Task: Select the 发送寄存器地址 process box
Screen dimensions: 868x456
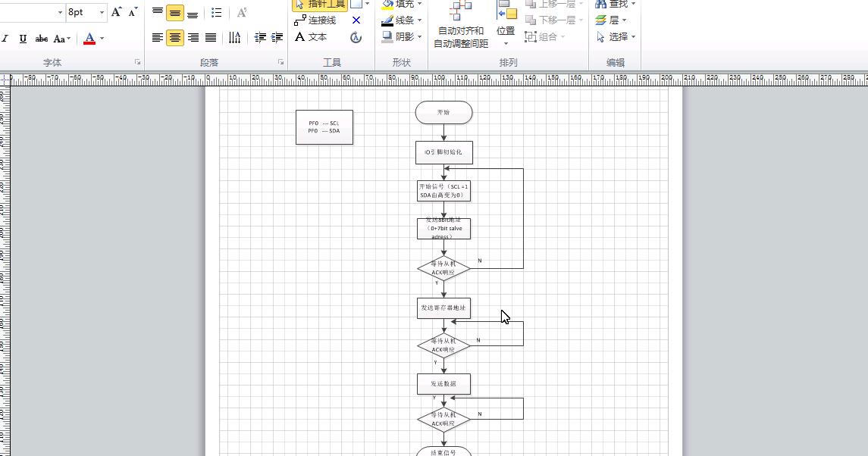Action: (x=444, y=308)
